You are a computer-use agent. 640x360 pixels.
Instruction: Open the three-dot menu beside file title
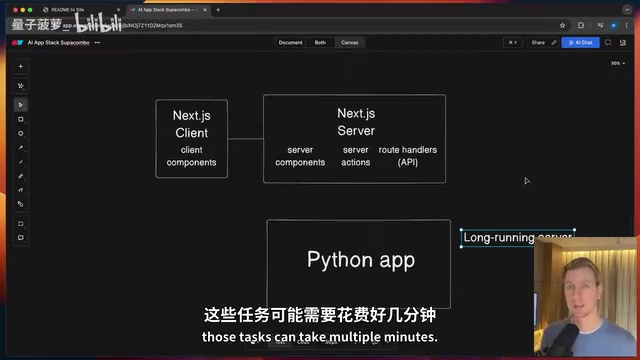point(97,42)
